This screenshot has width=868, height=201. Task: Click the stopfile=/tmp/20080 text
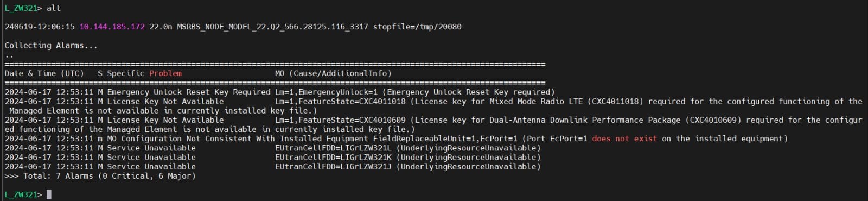417,27
